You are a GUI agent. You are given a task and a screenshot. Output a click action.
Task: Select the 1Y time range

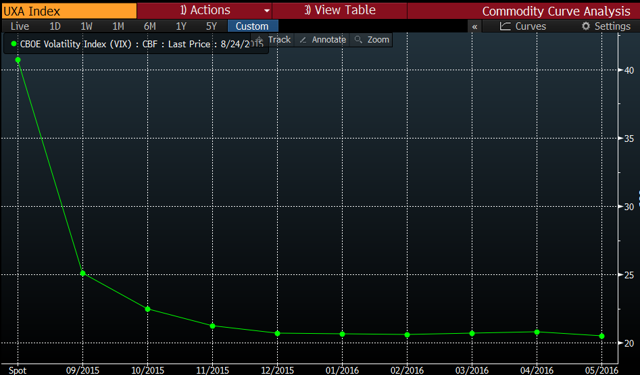(x=181, y=26)
